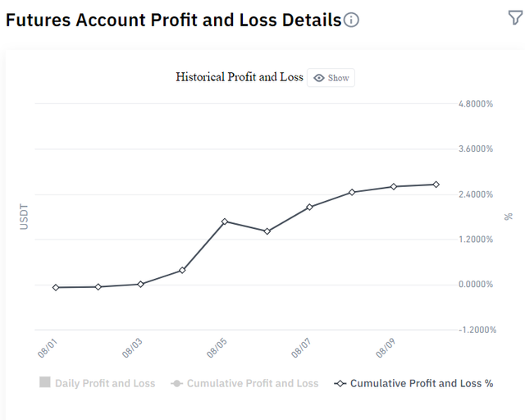
Task: Click the last data point on line
Action: point(436,185)
